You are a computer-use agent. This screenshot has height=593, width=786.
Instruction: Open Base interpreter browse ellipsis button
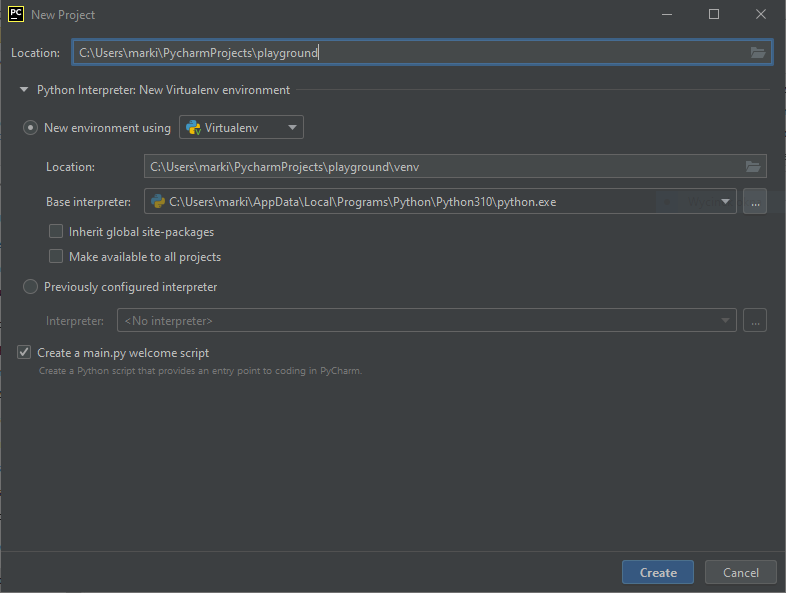pos(755,202)
